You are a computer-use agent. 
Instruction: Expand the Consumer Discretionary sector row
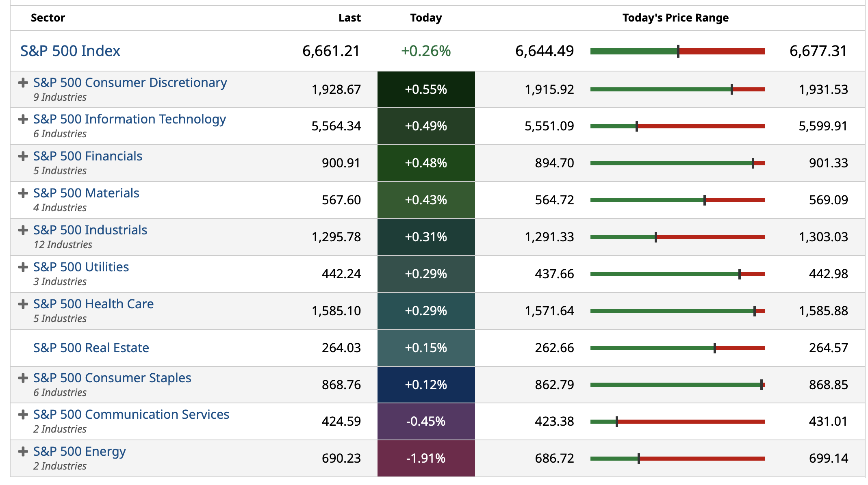[x=23, y=83]
